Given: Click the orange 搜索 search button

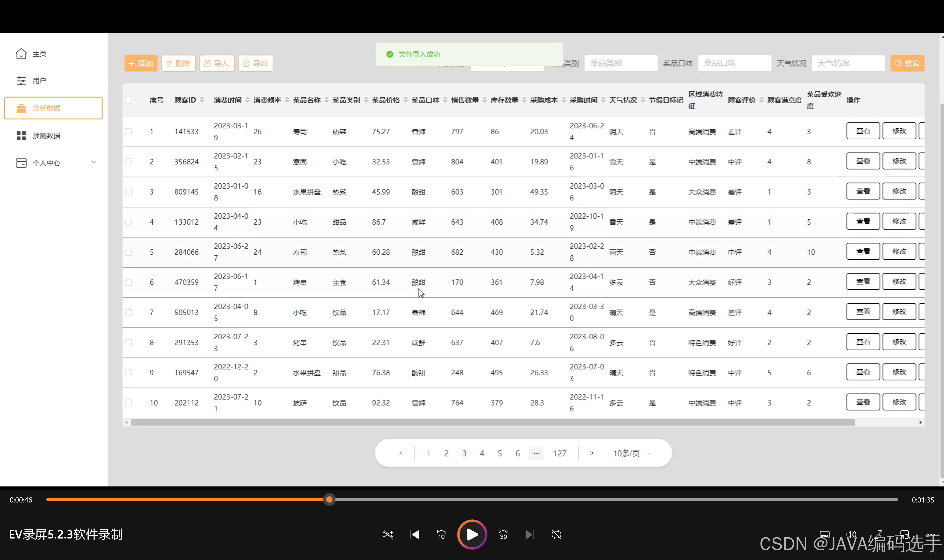Looking at the screenshot, I should pyautogui.click(x=907, y=63).
